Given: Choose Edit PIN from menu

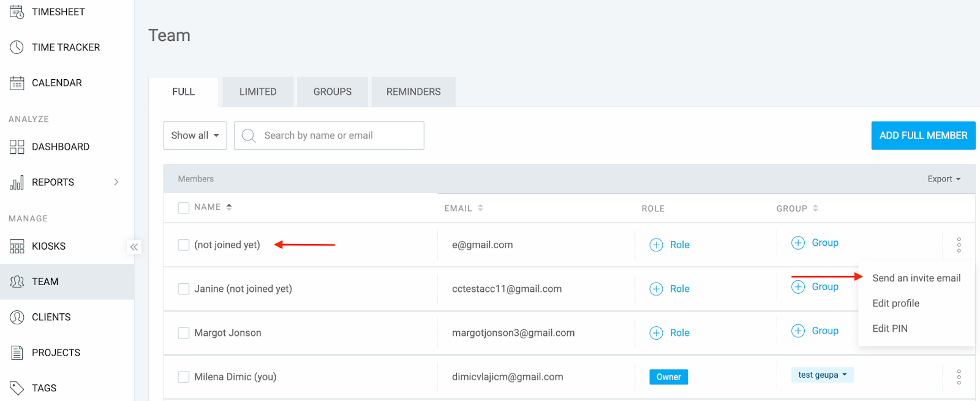Looking at the screenshot, I should click(890, 329).
